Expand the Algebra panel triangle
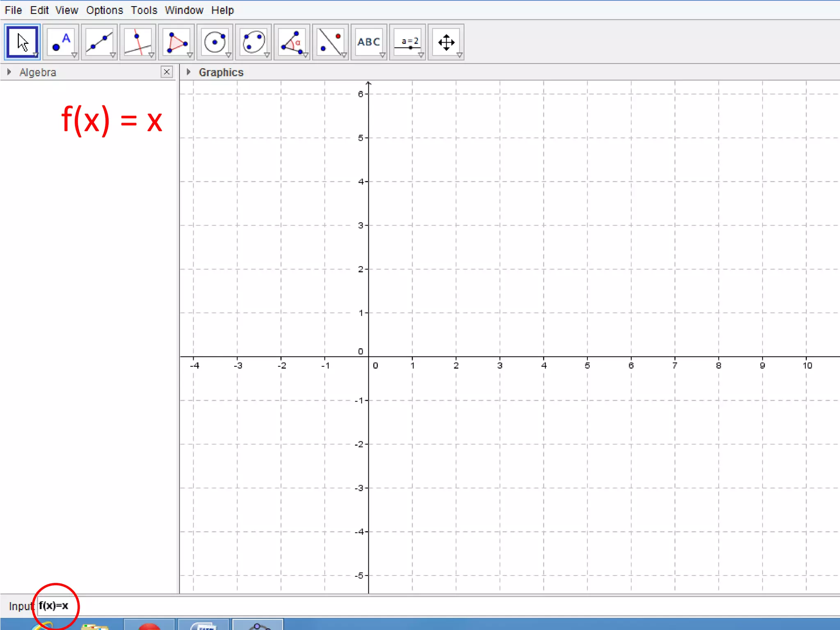The image size is (840, 630). pyautogui.click(x=9, y=72)
